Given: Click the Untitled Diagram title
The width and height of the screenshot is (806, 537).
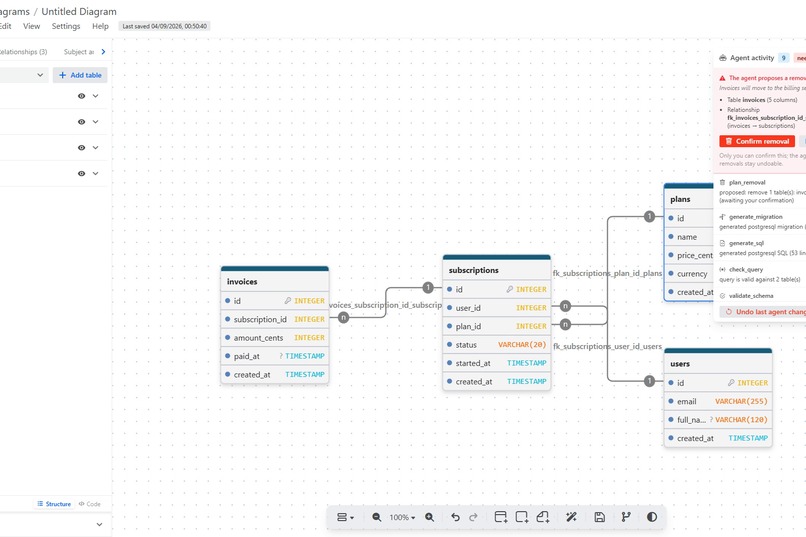Looking at the screenshot, I should coord(79,11).
